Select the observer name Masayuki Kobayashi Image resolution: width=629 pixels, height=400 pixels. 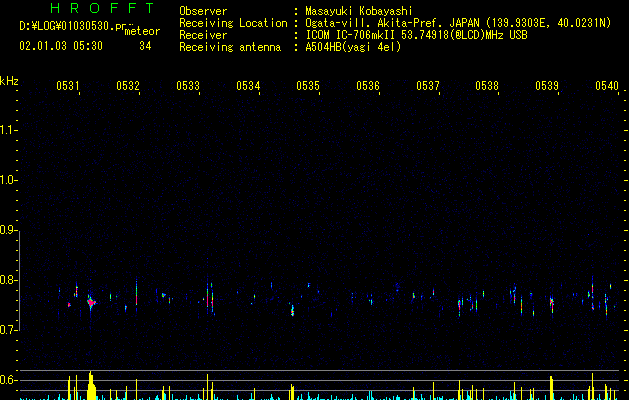click(x=359, y=11)
